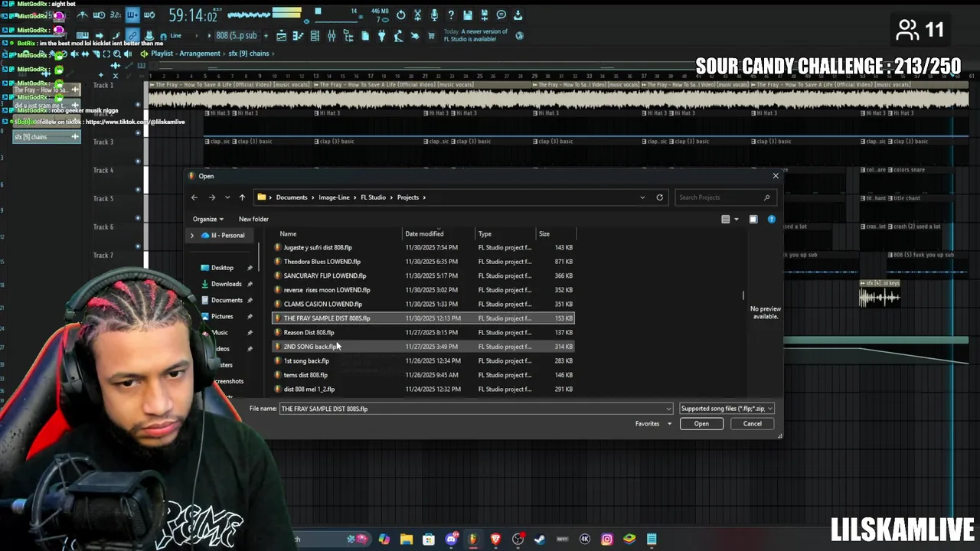Image resolution: width=980 pixels, height=551 pixels.
Task: Click Documents in the address breadcrumb
Action: click(x=292, y=197)
